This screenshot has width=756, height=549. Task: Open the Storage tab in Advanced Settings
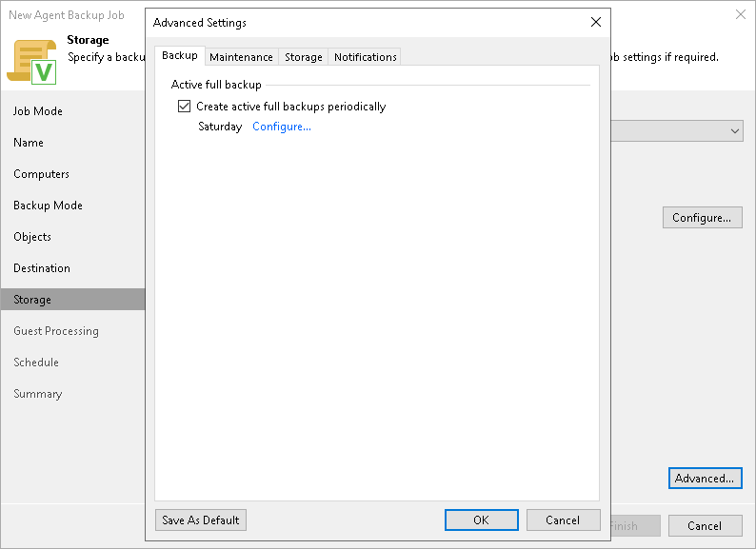click(x=304, y=57)
